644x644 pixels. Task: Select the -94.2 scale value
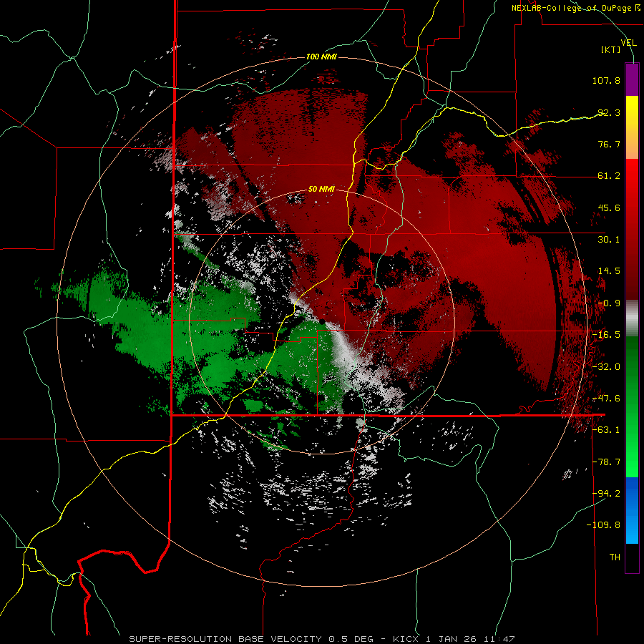point(606,494)
